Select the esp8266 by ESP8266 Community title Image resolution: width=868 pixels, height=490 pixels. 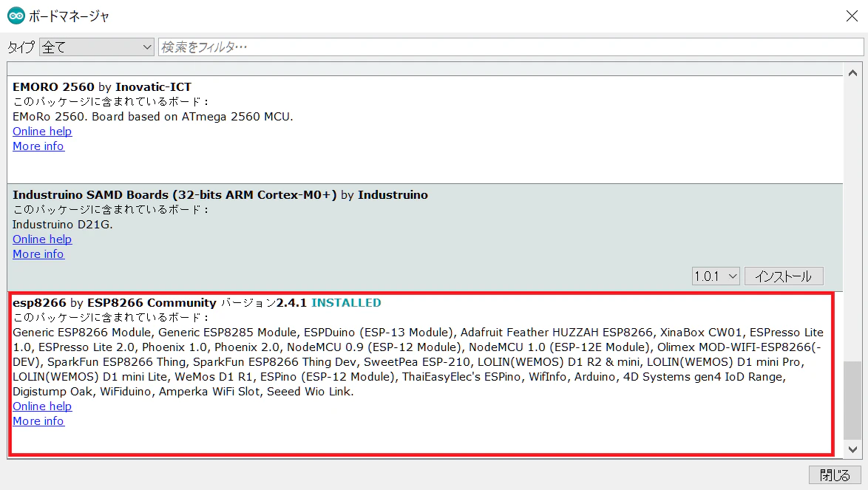[115, 302]
